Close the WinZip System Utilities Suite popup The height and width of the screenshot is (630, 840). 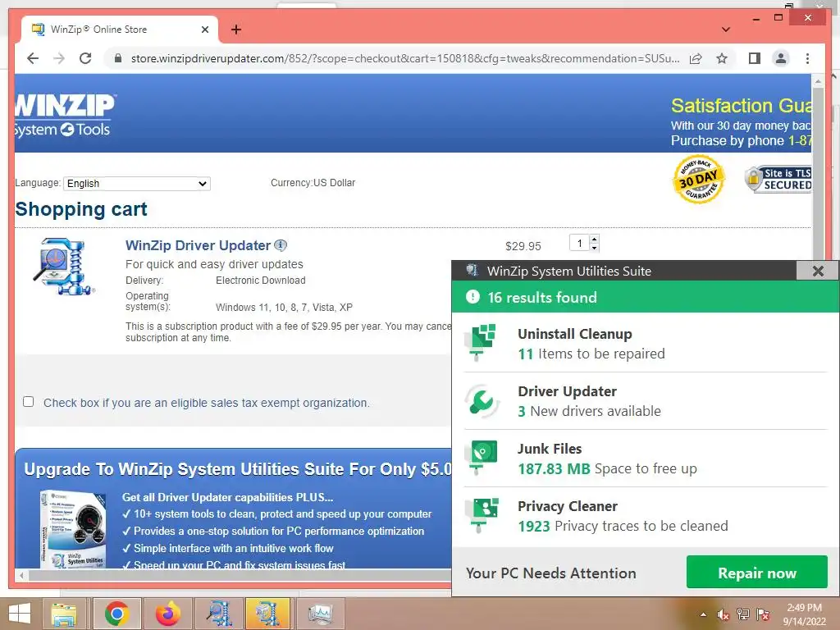[818, 271]
